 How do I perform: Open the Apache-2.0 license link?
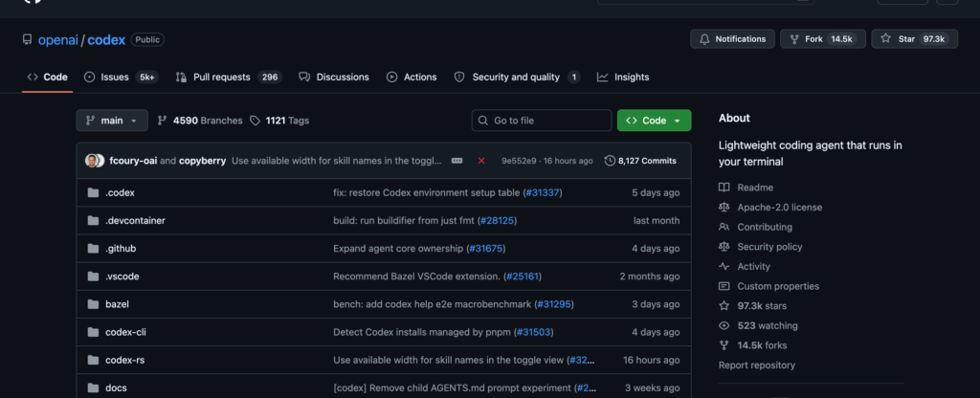pos(770,208)
